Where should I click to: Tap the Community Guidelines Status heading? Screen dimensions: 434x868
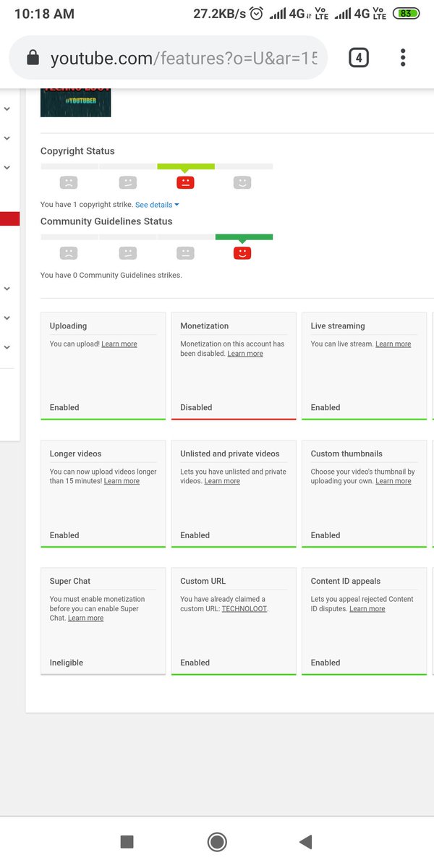[x=106, y=221]
